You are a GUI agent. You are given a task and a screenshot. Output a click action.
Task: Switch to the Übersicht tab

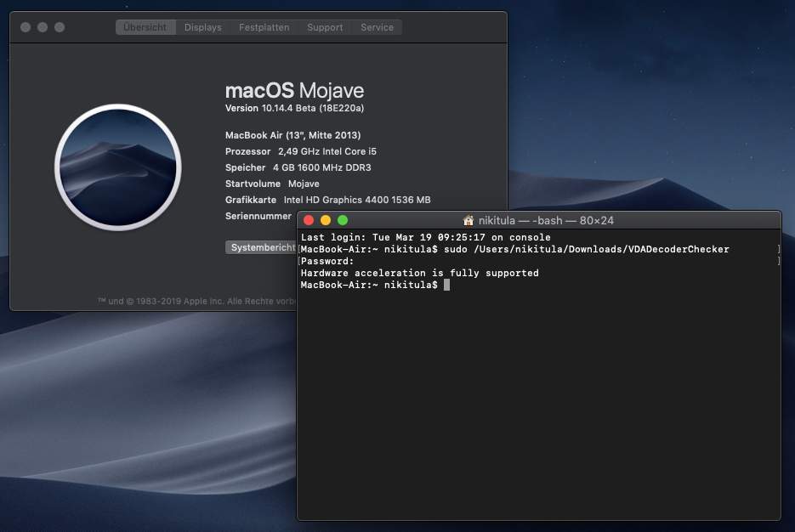point(145,27)
